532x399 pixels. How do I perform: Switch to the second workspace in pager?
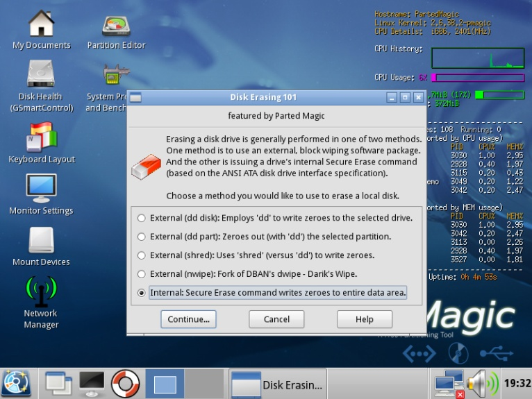(x=204, y=384)
